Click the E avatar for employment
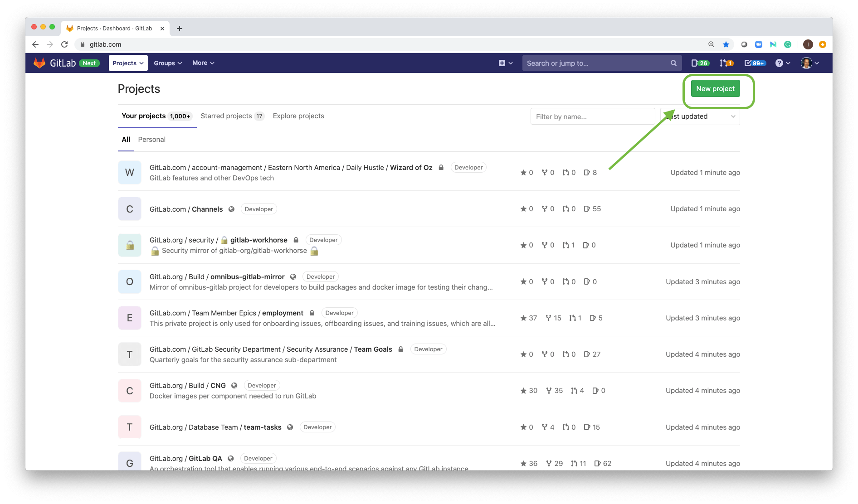Image resolution: width=858 pixels, height=504 pixels. pyautogui.click(x=130, y=318)
